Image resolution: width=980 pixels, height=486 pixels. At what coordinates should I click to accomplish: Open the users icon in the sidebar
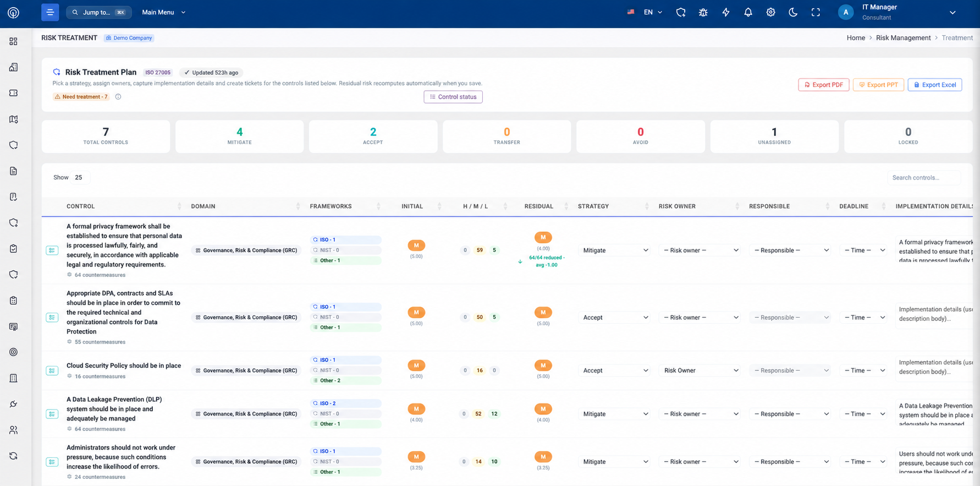click(13, 430)
